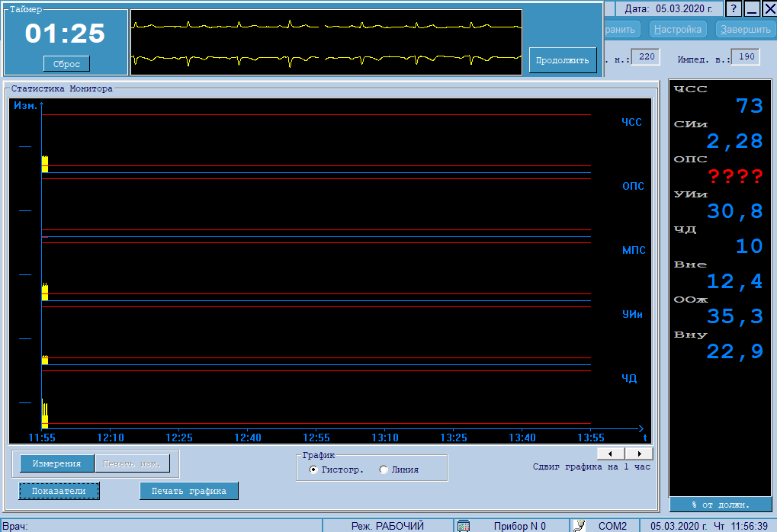Select the Линия graph radio option
Image resolution: width=777 pixels, height=532 pixels.
pos(399,470)
